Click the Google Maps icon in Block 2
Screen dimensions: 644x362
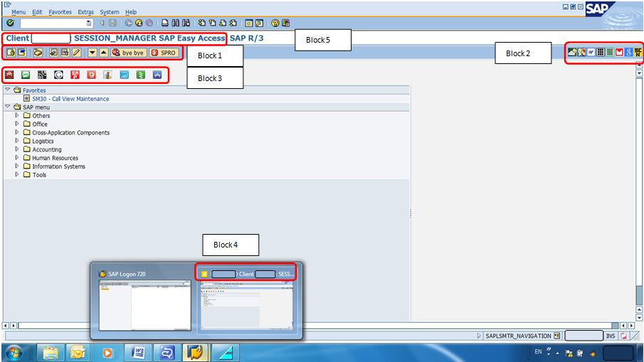581,52
